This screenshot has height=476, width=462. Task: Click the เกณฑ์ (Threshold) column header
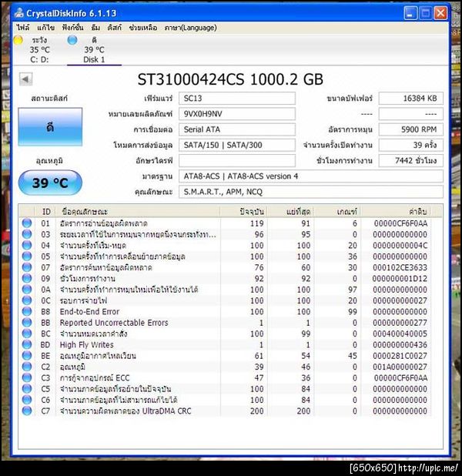tap(337, 212)
